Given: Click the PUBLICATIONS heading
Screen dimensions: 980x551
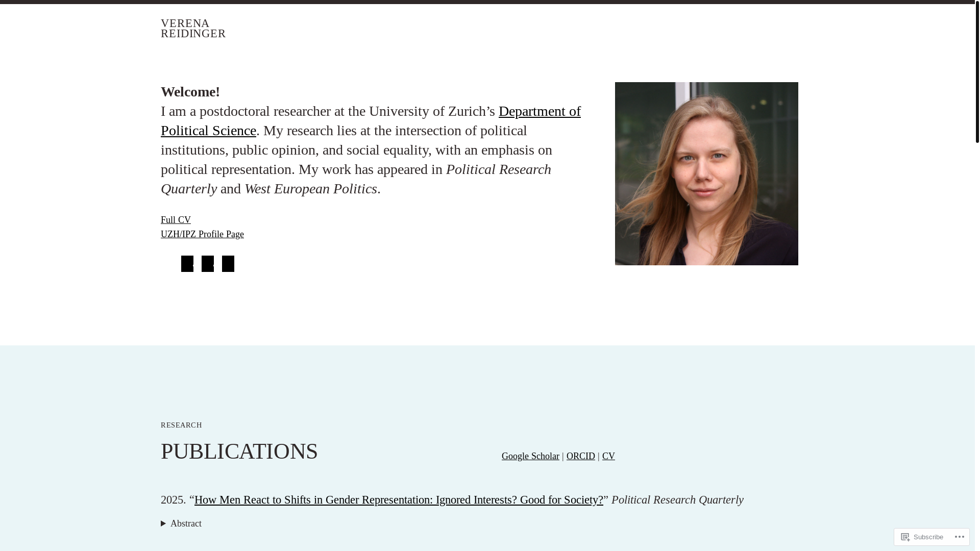Looking at the screenshot, I should tap(239, 452).
